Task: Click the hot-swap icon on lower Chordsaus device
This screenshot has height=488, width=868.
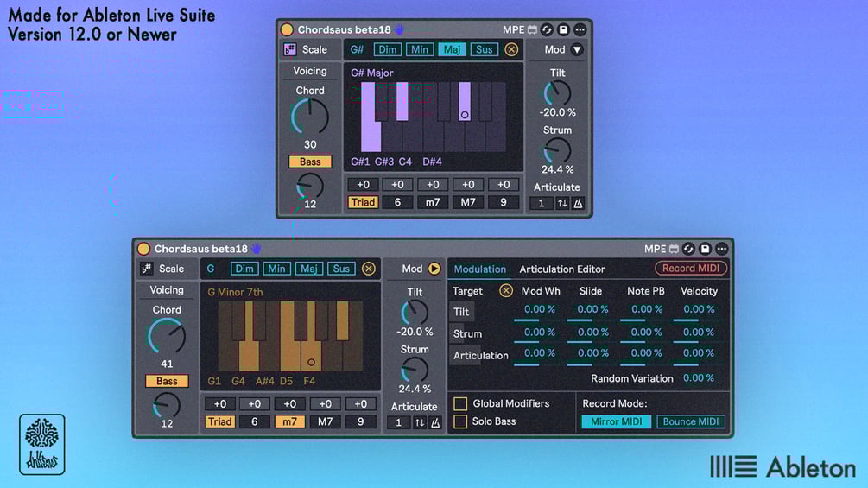Action: tap(688, 249)
